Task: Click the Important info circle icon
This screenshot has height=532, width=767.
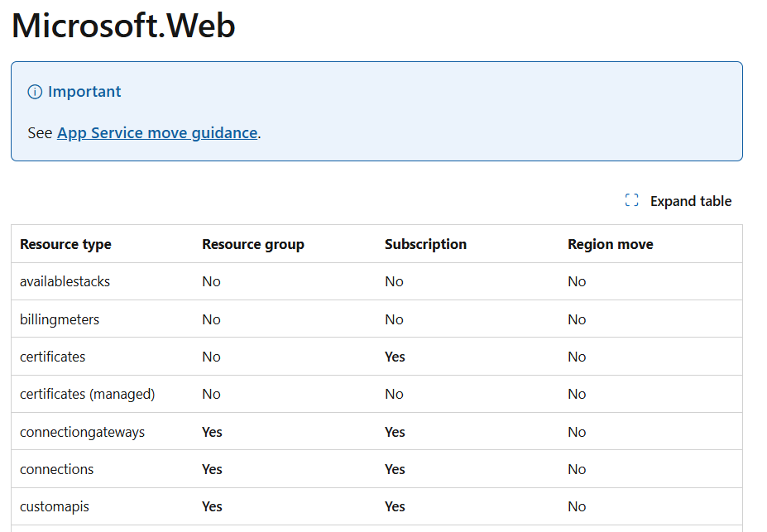Action: (x=35, y=92)
